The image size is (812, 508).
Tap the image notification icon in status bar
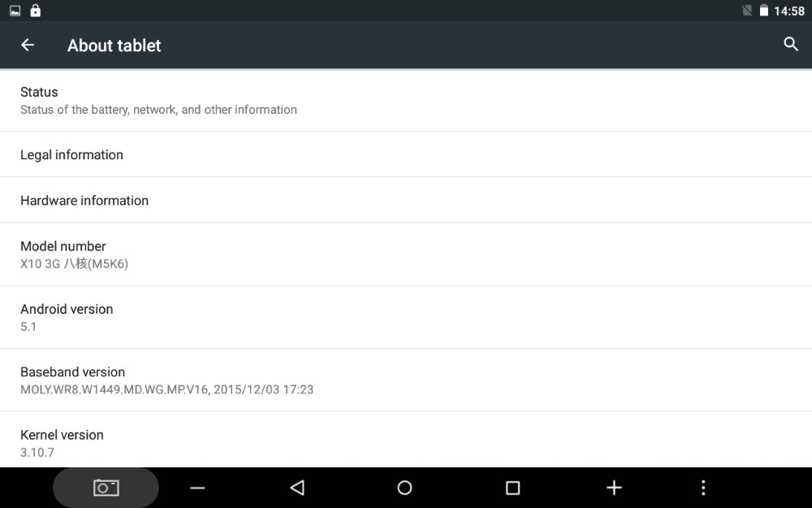[15, 11]
